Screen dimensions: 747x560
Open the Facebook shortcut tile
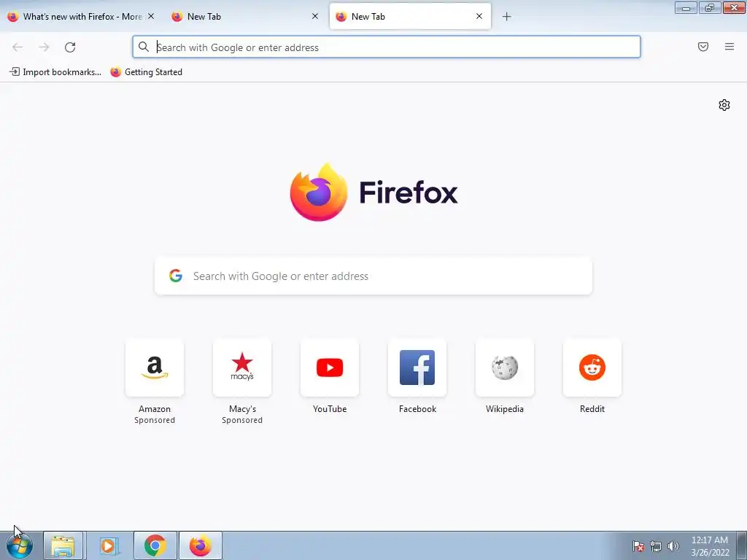coord(417,367)
